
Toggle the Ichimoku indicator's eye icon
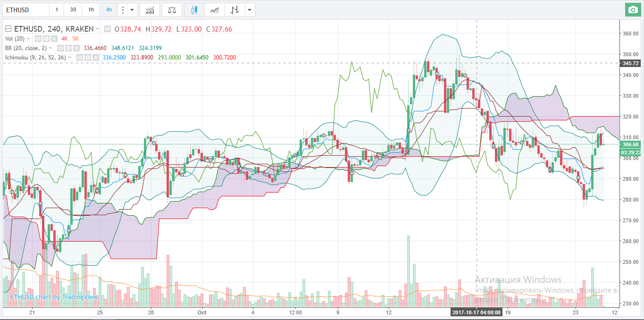point(81,58)
